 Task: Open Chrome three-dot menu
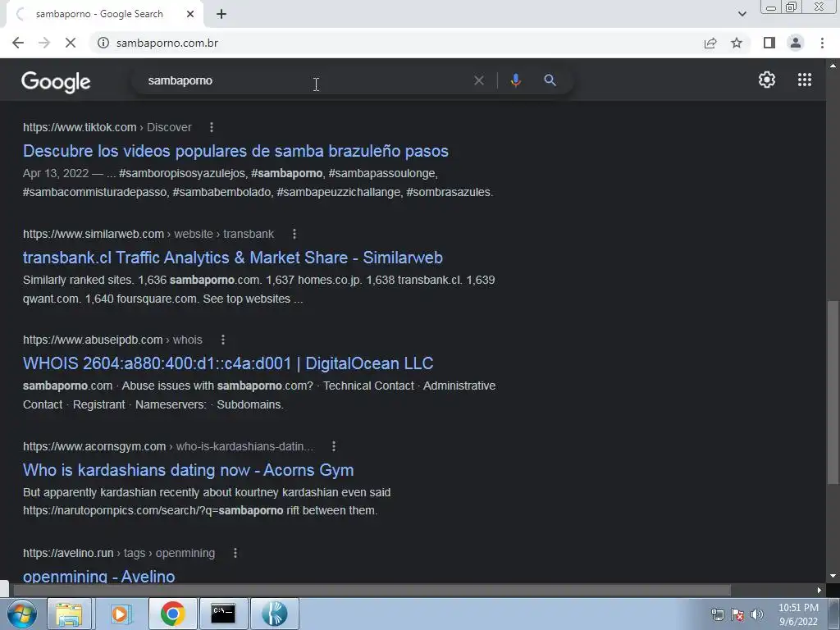tap(822, 43)
